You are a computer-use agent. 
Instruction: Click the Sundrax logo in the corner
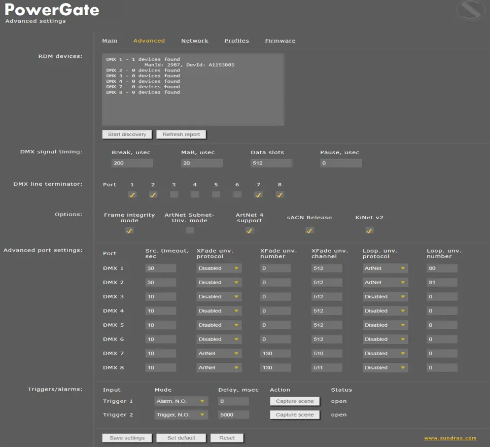(x=470, y=11)
